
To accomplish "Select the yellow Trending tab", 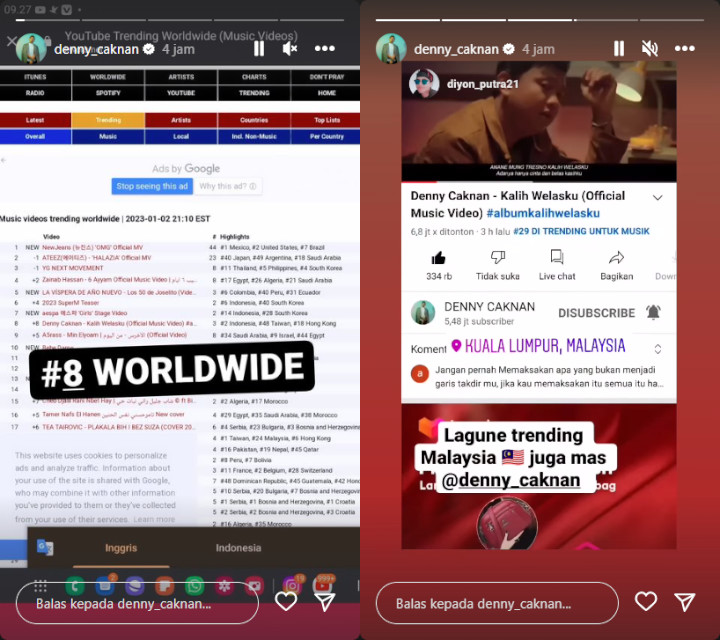I will coord(108,120).
